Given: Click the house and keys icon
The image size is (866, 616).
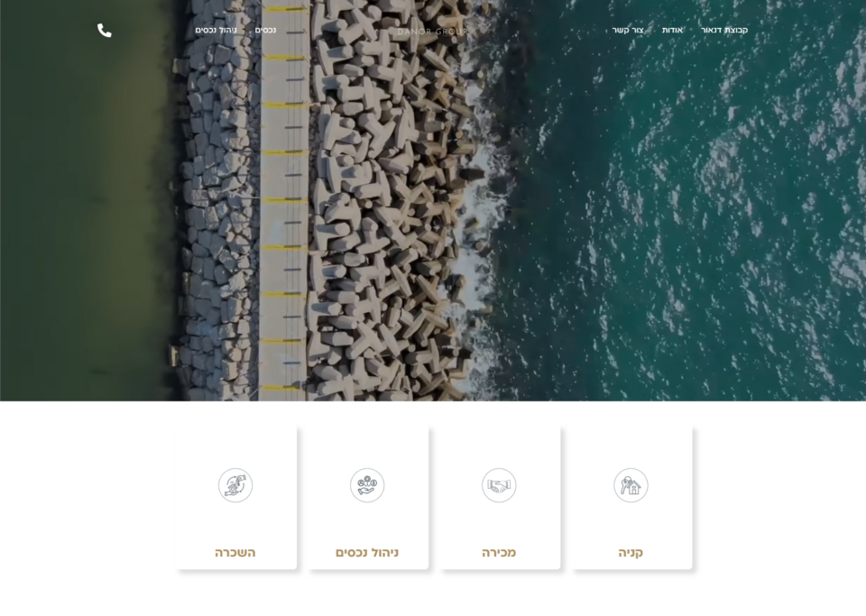Looking at the screenshot, I should (631, 485).
